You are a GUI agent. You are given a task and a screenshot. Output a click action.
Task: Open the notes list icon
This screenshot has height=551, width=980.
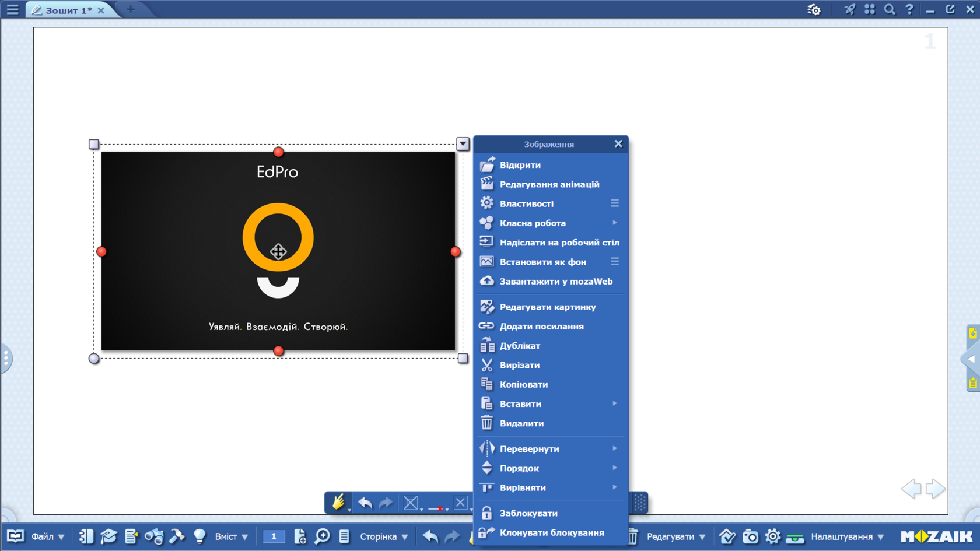point(131,536)
